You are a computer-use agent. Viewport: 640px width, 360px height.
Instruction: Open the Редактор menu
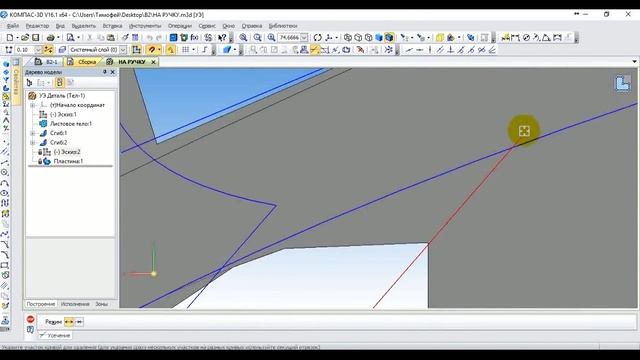tap(37, 26)
